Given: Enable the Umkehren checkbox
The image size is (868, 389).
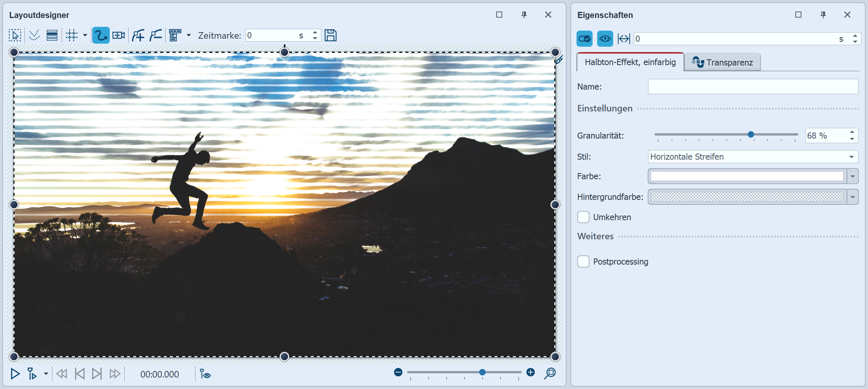Looking at the screenshot, I should coord(583,217).
